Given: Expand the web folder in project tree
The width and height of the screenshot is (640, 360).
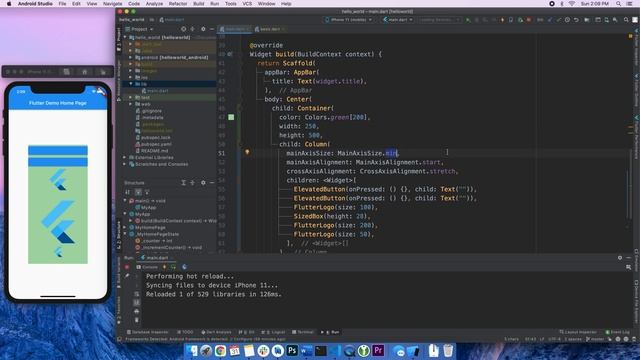Looking at the screenshot, I should point(131,104).
